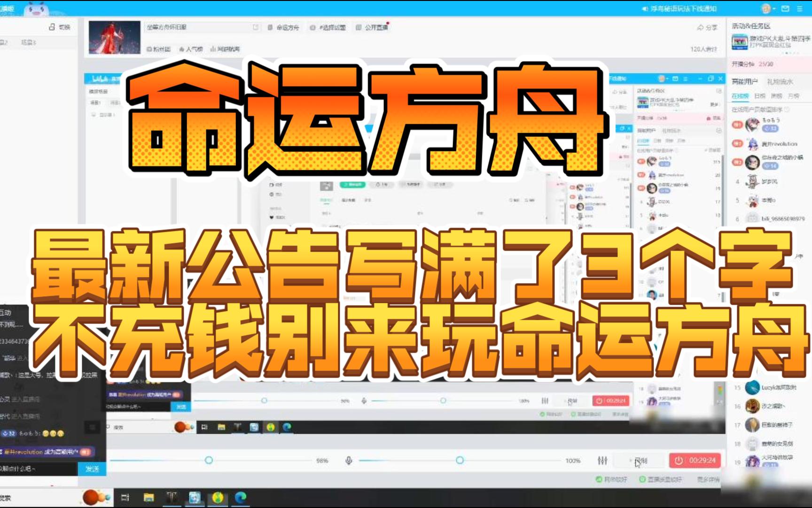Open the hamburger menu in title bar
Viewport: 812px width, 508px height.
pos(799,8)
